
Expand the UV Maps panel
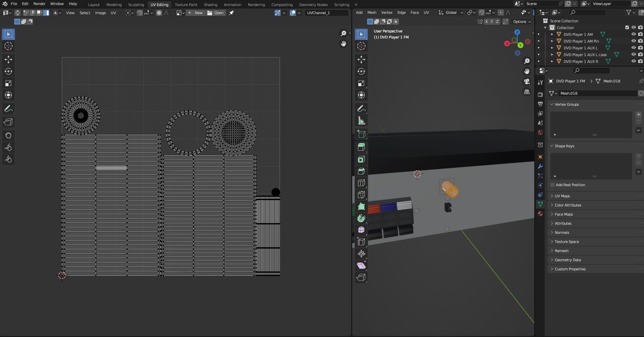click(595, 196)
